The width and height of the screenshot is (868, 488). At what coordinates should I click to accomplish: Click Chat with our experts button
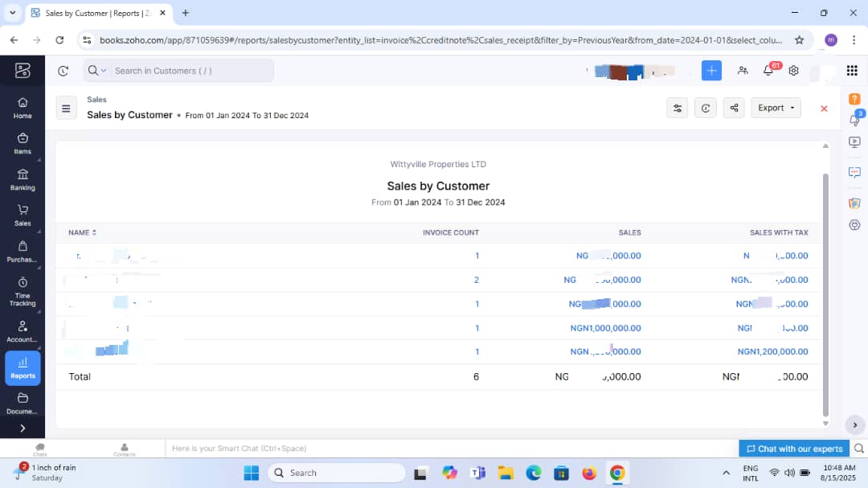click(794, 449)
